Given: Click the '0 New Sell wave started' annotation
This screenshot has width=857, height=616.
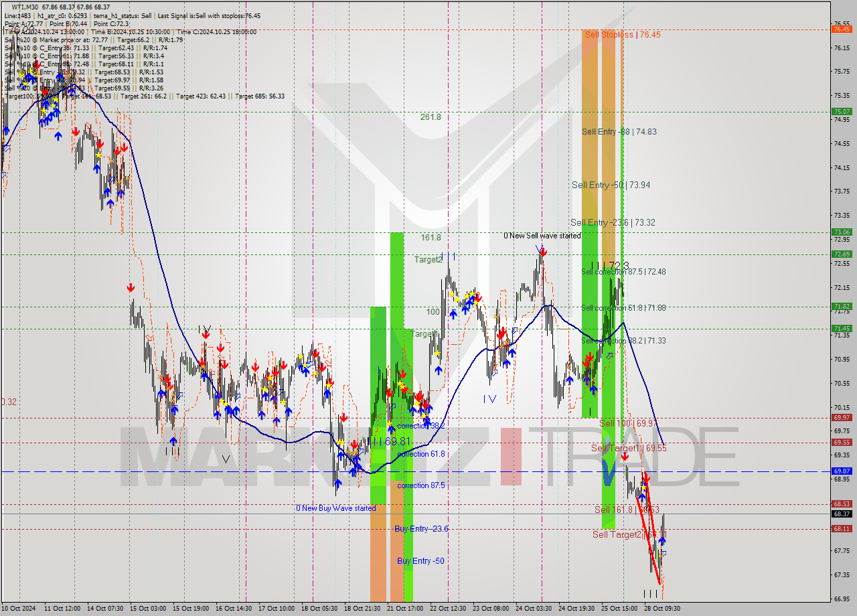Looking at the screenshot, I should (x=542, y=236).
